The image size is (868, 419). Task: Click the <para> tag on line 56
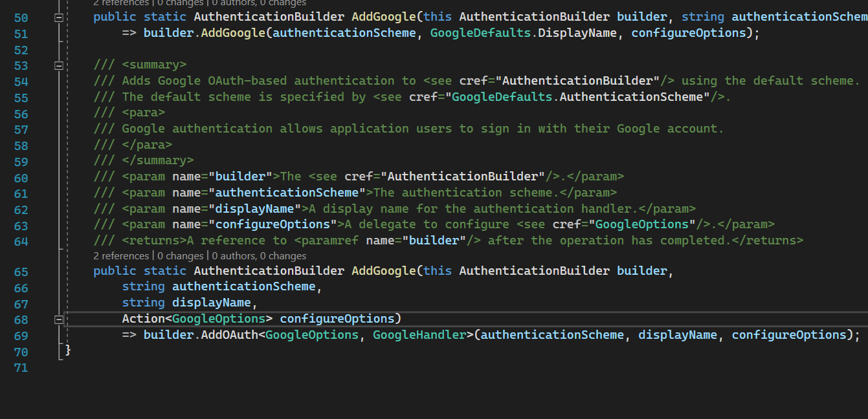[x=143, y=113]
